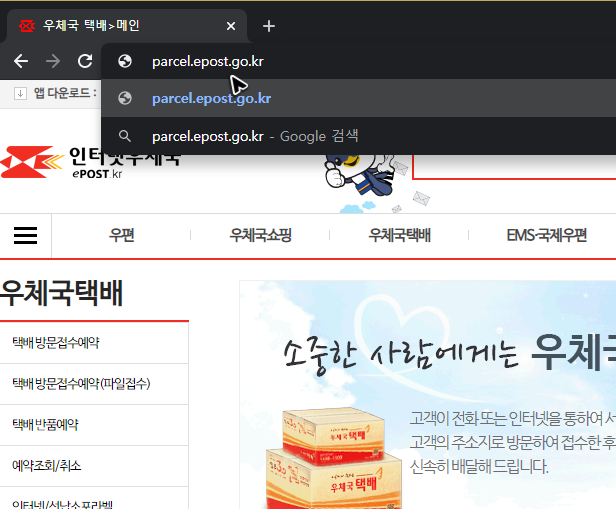Click 택배 방문접수예약 in sidebar
Screen dimensions: 616x509
[56, 343]
